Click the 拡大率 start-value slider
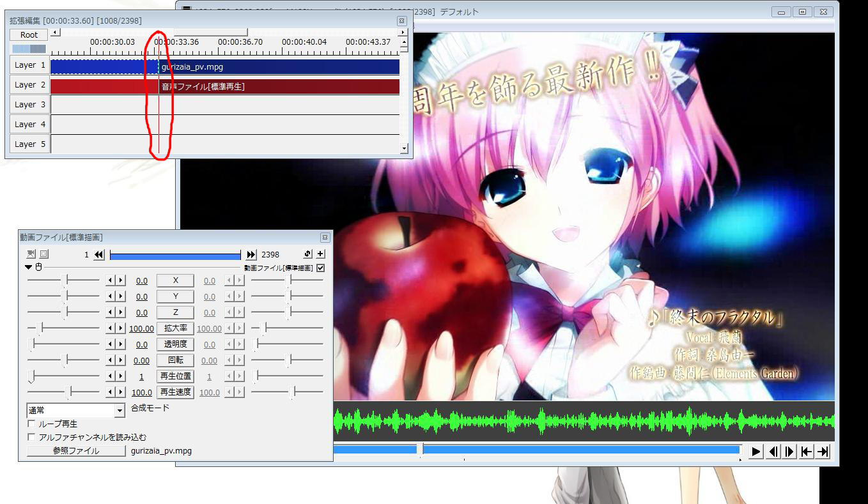This screenshot has width=868, height=504. [63, 328]
